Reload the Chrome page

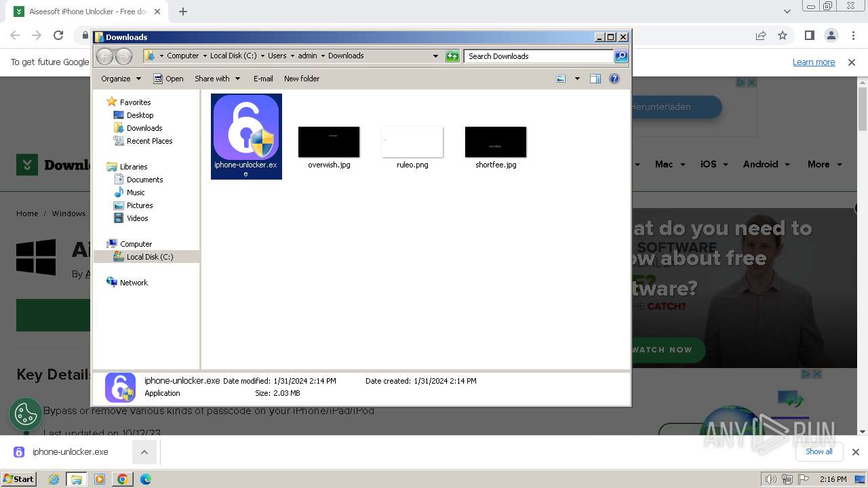pos(58,35)
